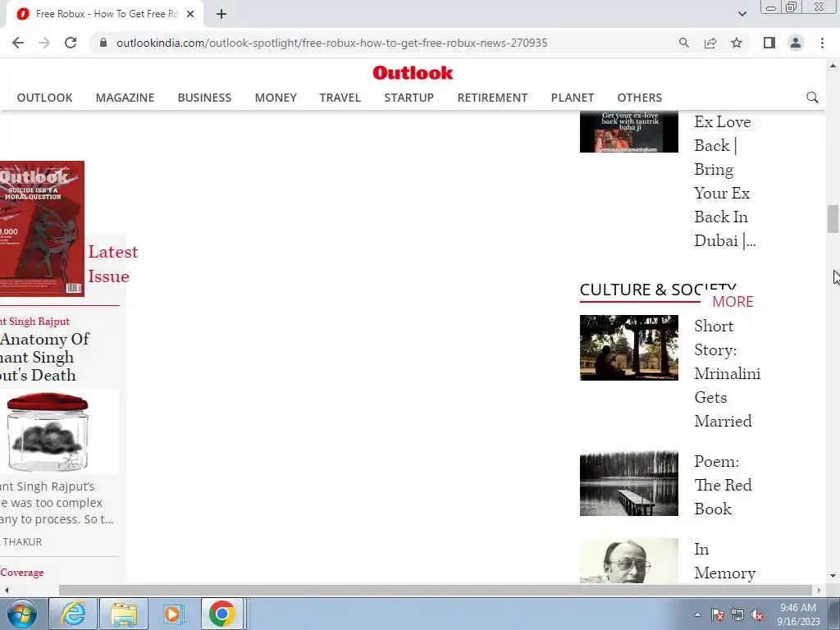This screenshot has width=840, height=630.
Task: Click the Outlook magazine cover image
Action: [x=42, y=229]
